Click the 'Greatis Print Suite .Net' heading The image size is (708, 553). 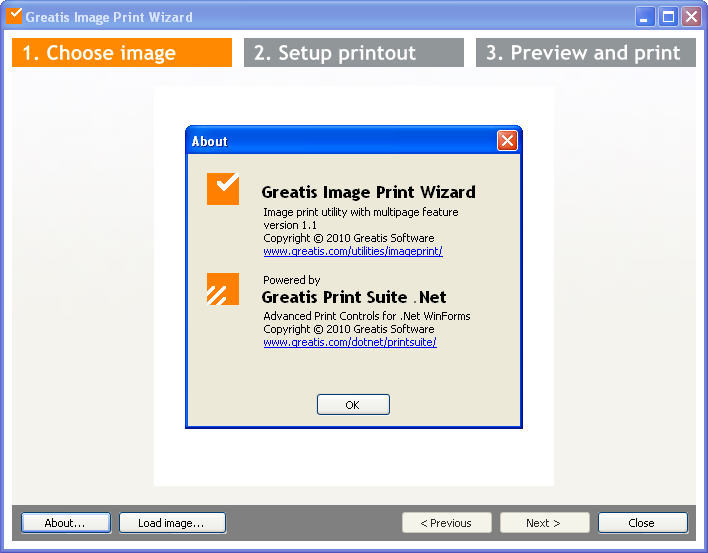pos(354,297)
